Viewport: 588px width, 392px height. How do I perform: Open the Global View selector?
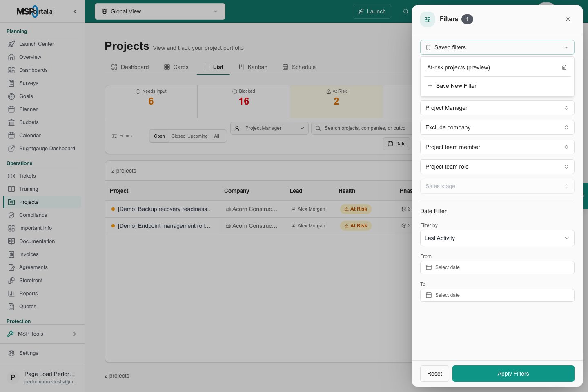coord(160,11)
